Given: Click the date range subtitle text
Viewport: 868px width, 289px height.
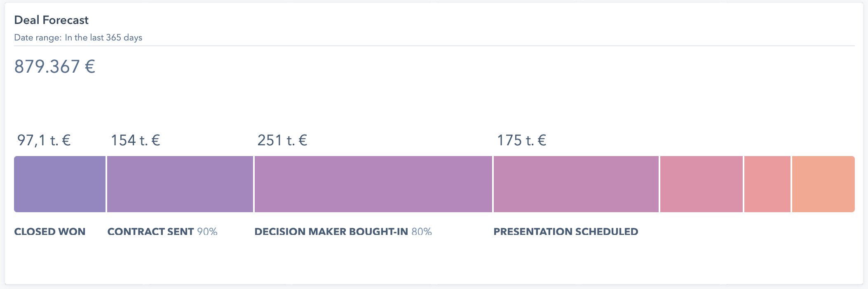Looking at the screenshot, I should pyautogui.click(x=78, y=38).
